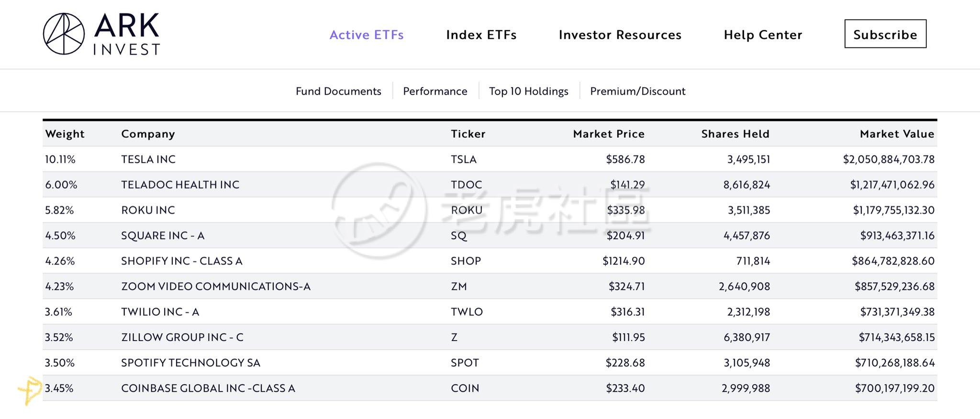Select the Top 10 Holdings tab
The image size is (980, 419).
click(x=528, y=91)
